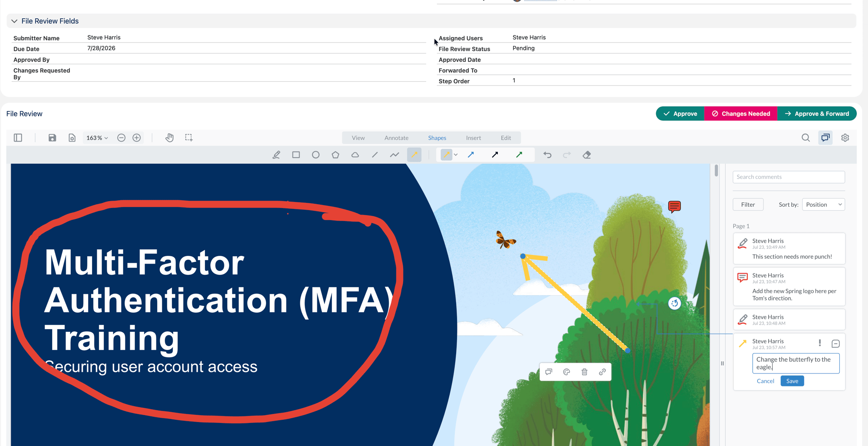Click the rotate handle on arrow annotation
The width and height of the screenshot is (868, 446).
click(674, 303)
